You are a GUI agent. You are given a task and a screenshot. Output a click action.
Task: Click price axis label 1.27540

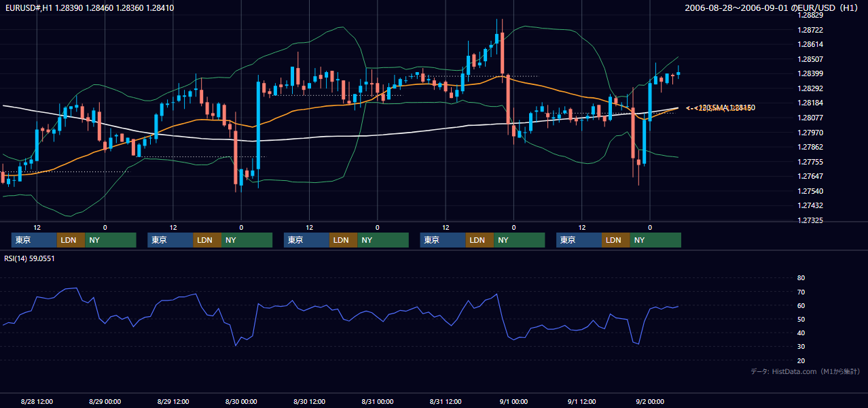pos(810,191)
